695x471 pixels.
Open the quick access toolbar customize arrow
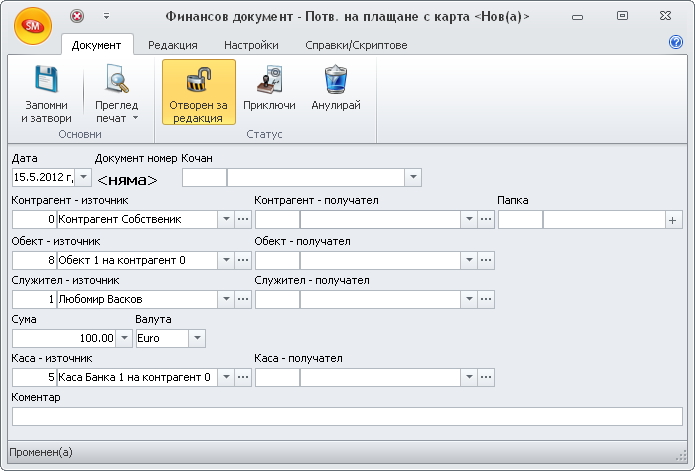tap(106, 16)
